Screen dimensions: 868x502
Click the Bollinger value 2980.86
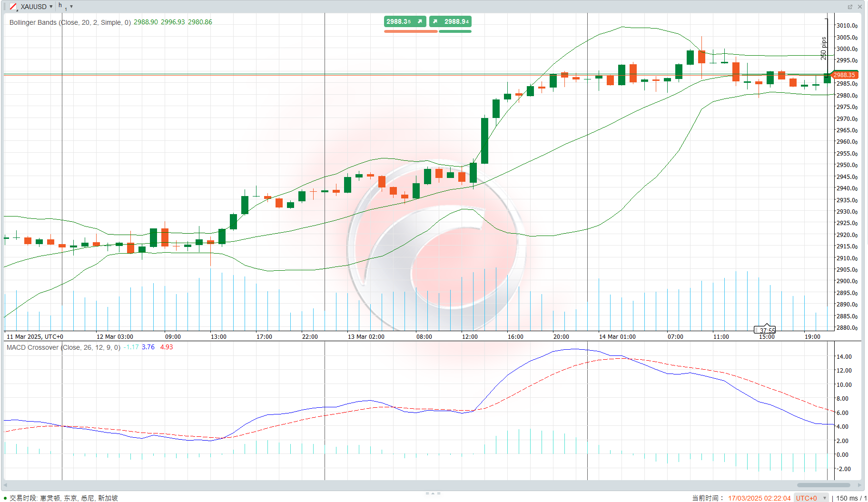(200, 22)
